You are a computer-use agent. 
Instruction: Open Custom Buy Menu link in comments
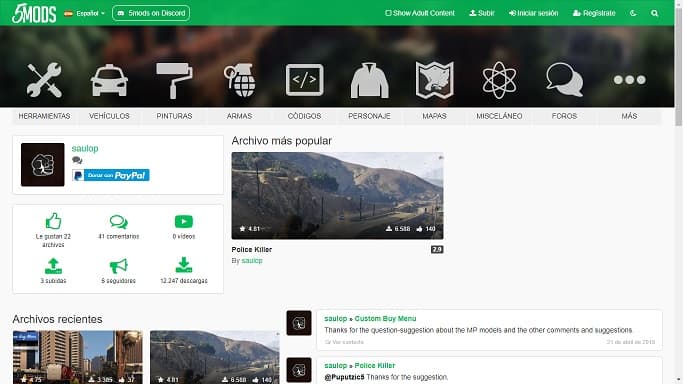385,319
